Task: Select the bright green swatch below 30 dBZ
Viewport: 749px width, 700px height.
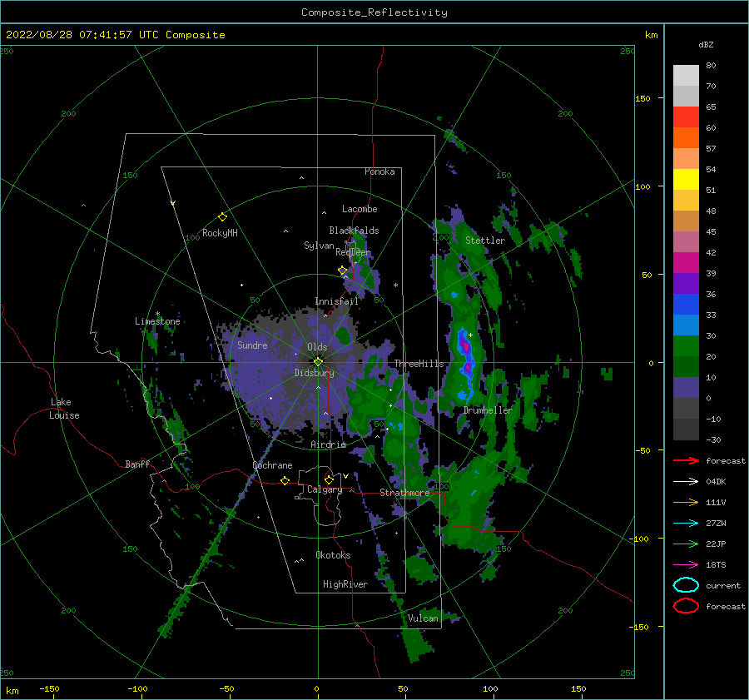Action: coord(686,346)
